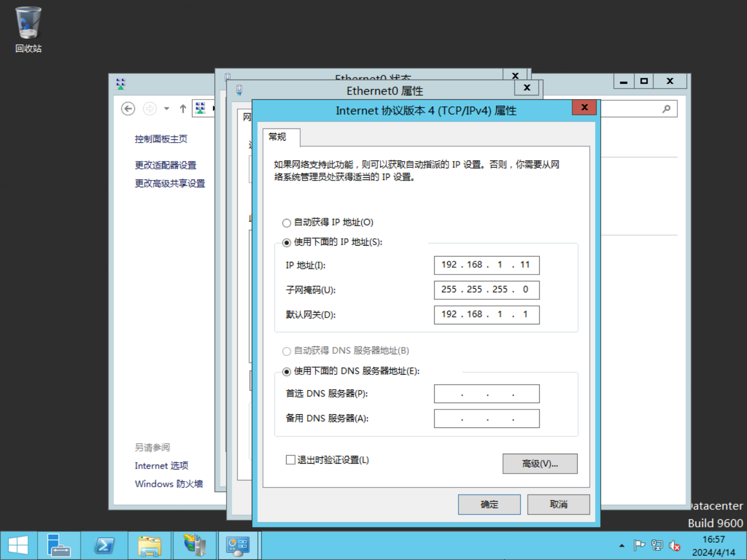Click the Network Center window title icon
The image size is (747, 560).
pos(121,84)
